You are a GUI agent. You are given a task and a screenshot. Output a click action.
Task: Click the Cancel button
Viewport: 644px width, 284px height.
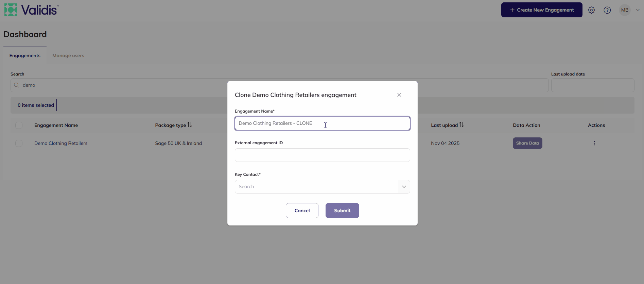302,211
